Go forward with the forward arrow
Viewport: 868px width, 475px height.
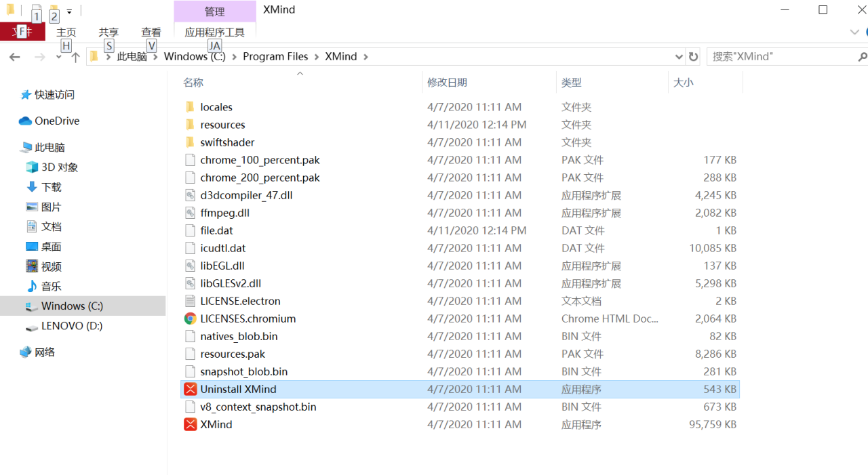coord(40,57)
